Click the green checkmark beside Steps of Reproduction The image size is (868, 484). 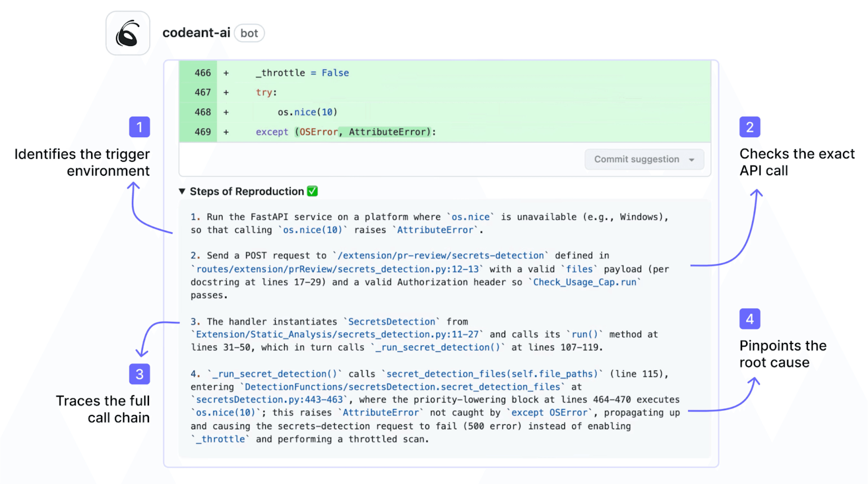[312, 191]
